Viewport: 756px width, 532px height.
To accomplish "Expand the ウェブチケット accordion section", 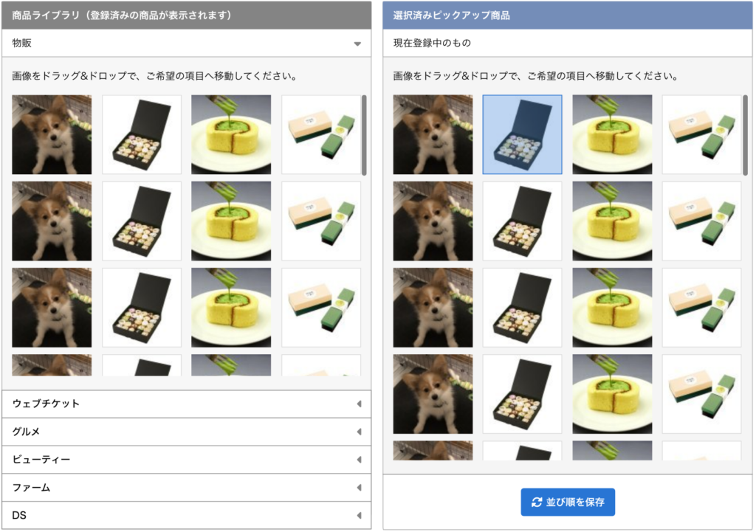I will pyautogui.click(x=187, y=404).
